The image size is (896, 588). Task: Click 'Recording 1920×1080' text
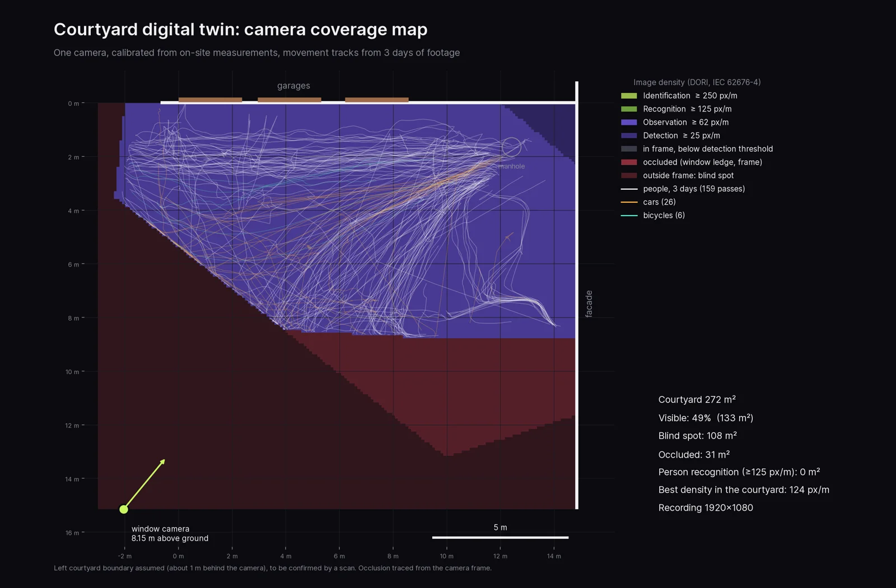coord(706,508)
